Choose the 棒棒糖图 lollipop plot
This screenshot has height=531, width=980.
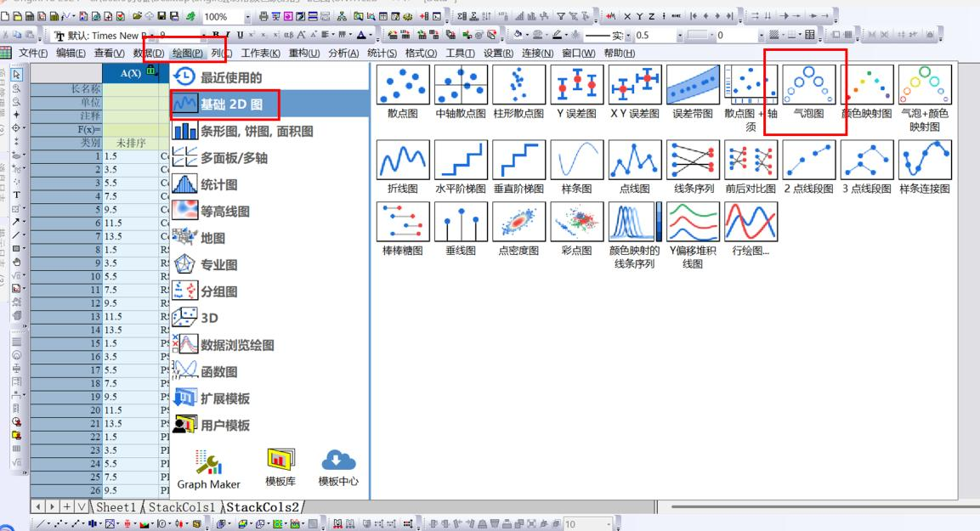point(403,222)
